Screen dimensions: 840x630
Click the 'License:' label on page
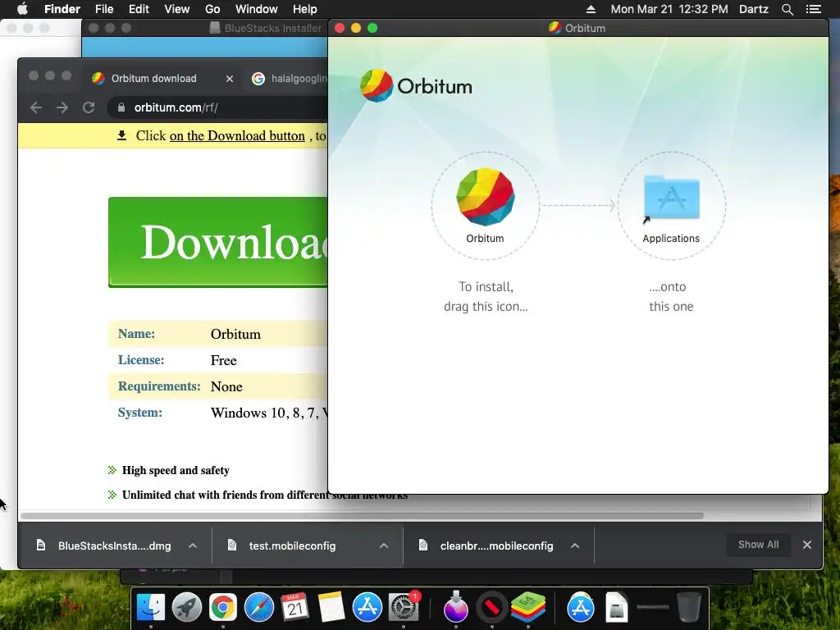tap(141, 359)
